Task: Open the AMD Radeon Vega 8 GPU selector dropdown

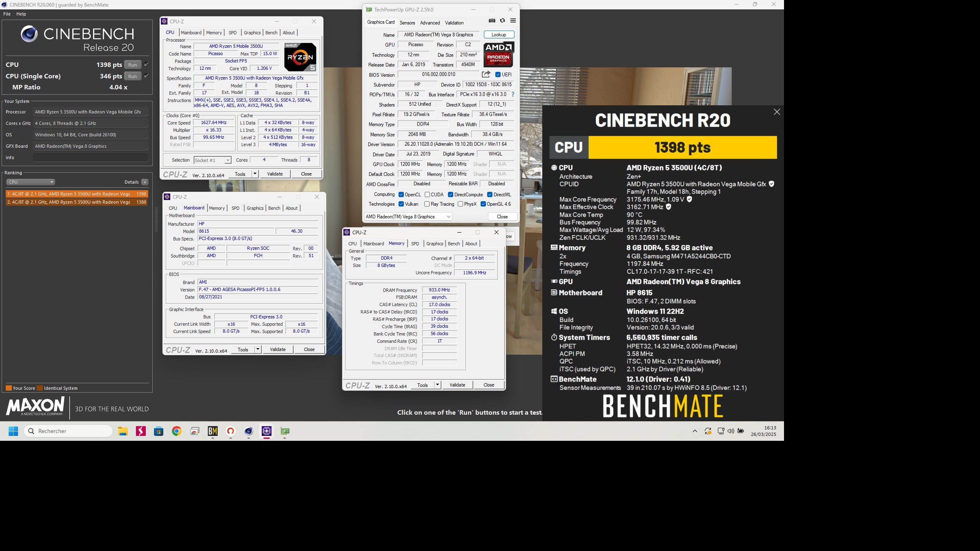Action: [x=408, y=217]
